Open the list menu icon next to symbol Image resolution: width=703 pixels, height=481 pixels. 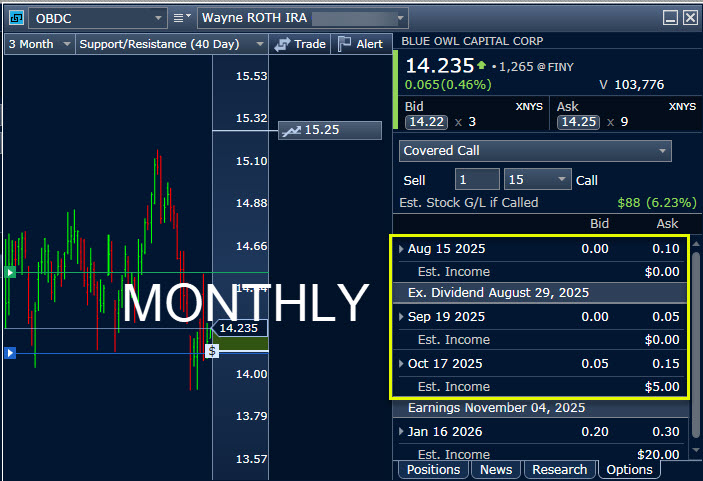tap(180, 18)
